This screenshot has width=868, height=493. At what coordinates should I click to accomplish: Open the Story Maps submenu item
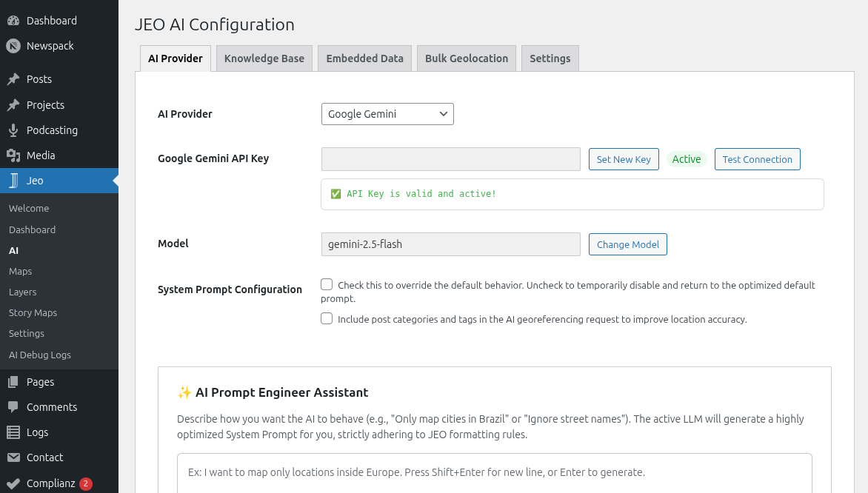pyautogui.click(x=33, y=312)
